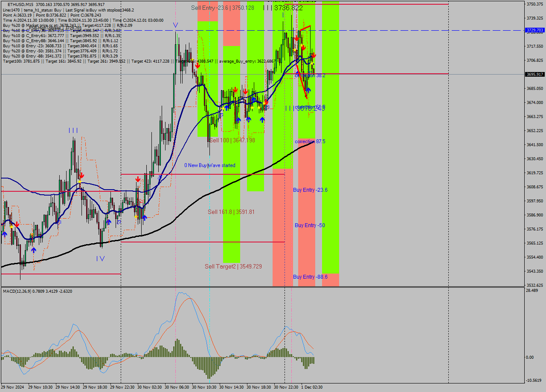The height and width of the screenshot is (392, 546).
Task: Click the 'Buy Entry -88.6' label
Action: [x=310, y=277]
